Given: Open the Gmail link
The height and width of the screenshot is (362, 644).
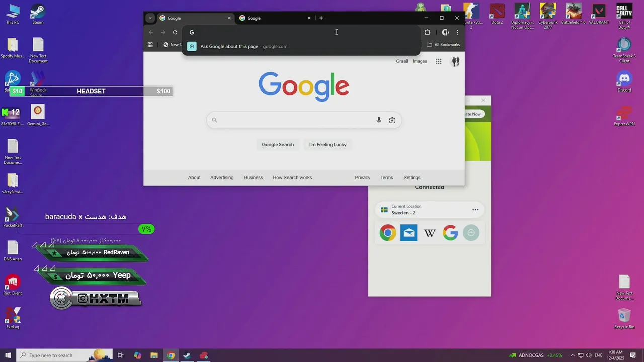Looking at the screenshot, I should [402, 61].
